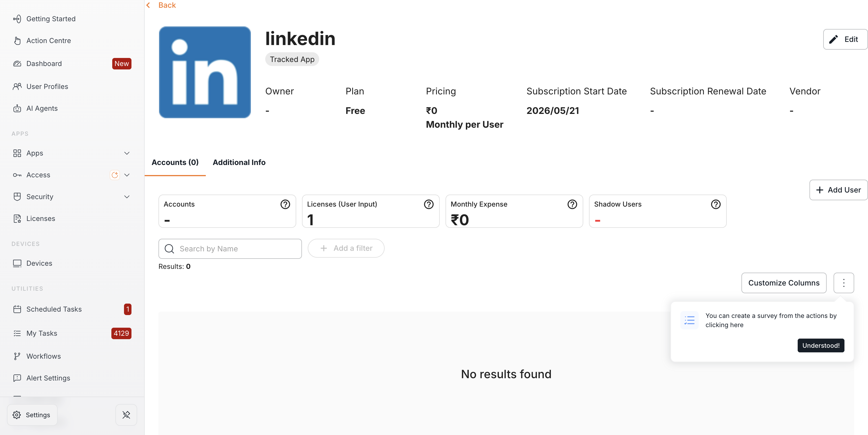Switch to the Additional Info tab

239,162
